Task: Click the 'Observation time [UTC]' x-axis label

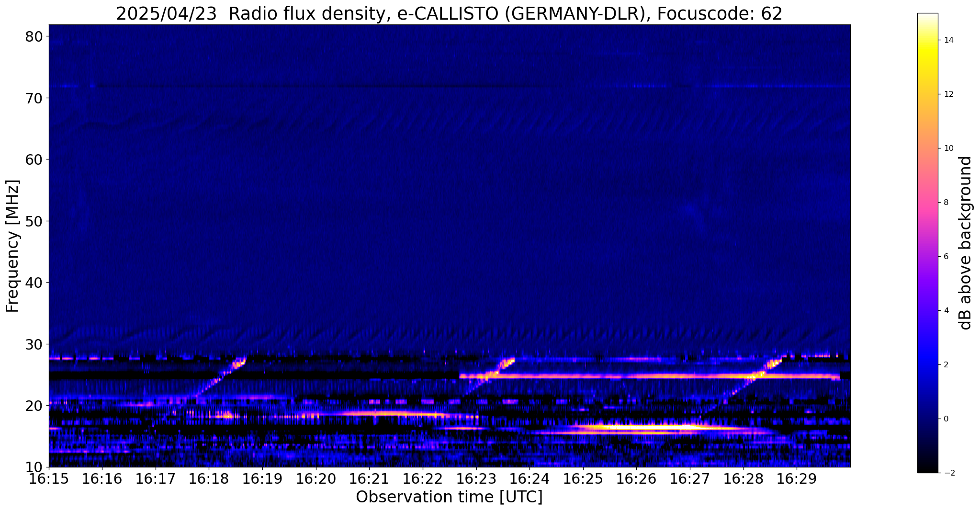Action: coord(449,497)
